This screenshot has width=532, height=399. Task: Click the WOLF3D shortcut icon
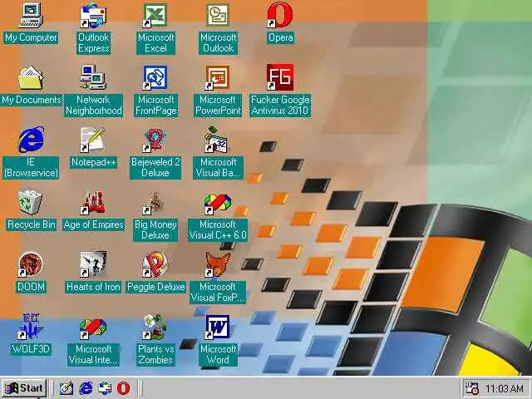point(31,326)
